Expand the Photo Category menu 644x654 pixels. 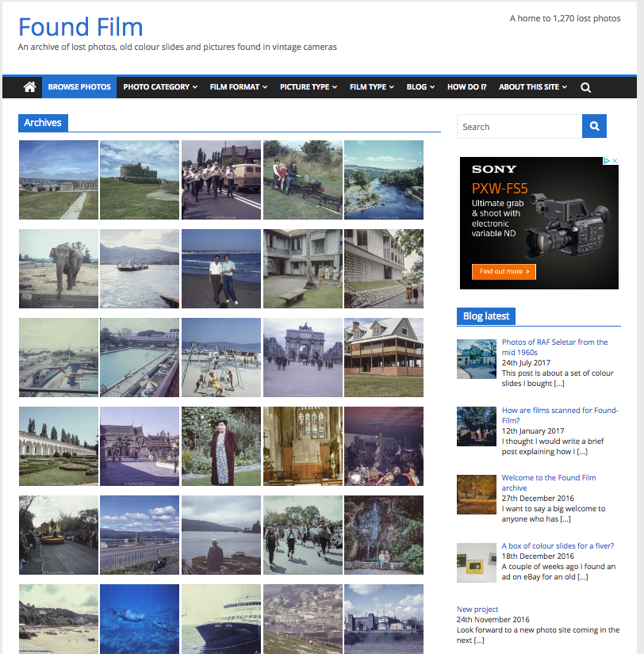tap(160, 87)
